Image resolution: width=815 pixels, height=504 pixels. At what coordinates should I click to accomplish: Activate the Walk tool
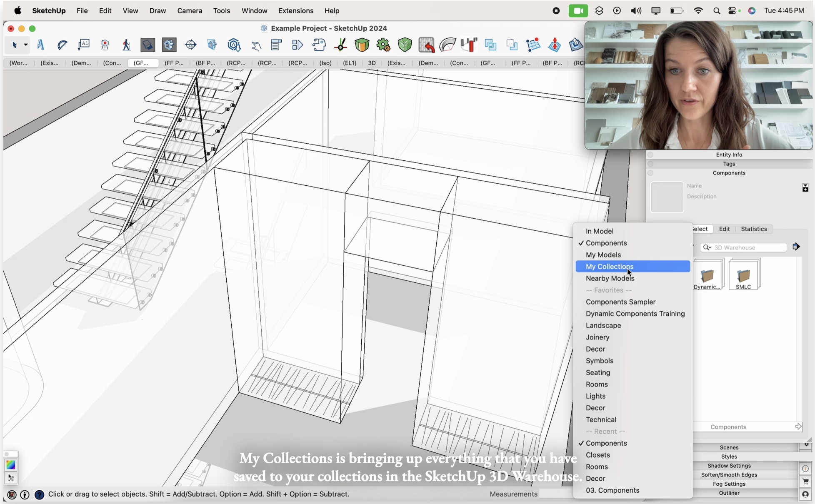[x=126, y=45]
